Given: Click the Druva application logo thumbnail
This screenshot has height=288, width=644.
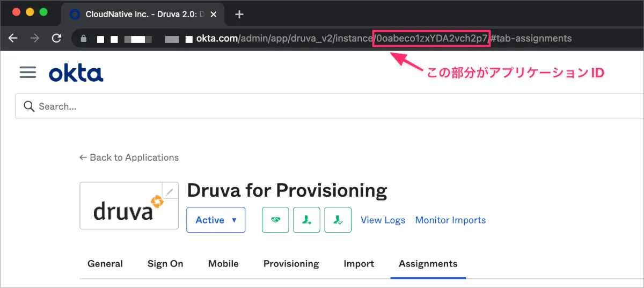Looking at the screenshot, I should point(129,206).
